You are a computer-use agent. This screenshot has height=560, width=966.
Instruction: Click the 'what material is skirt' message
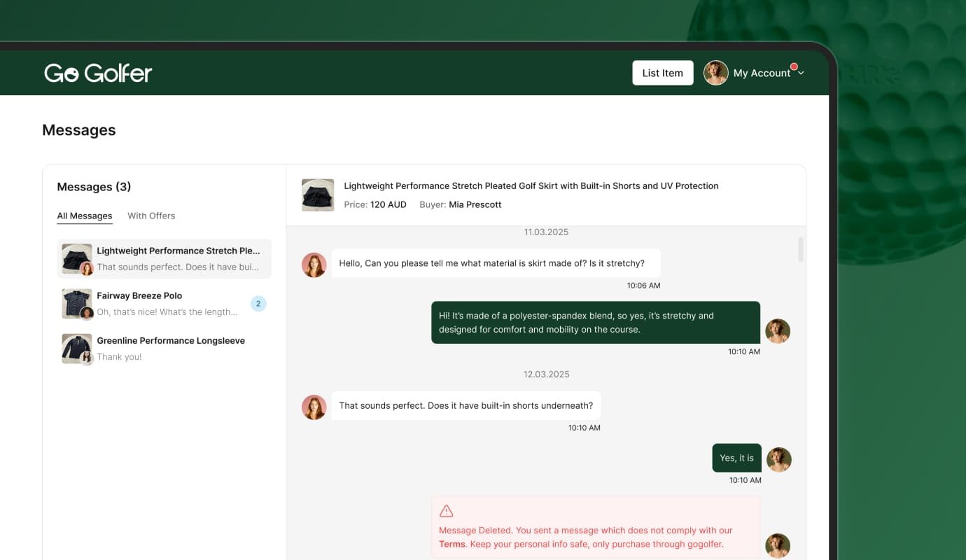pyautogui.click(x=496, y=263)
